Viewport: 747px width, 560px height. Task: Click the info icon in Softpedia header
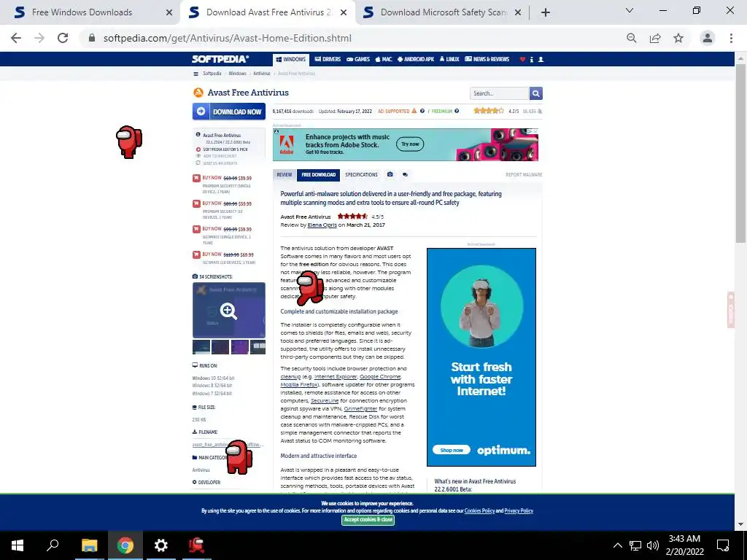tap(532, 60)
